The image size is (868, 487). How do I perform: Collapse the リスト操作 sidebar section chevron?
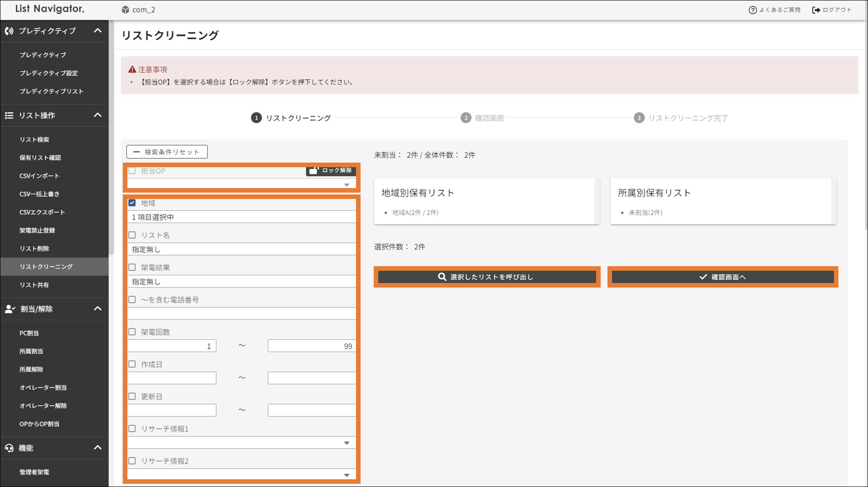click(98, 115)
